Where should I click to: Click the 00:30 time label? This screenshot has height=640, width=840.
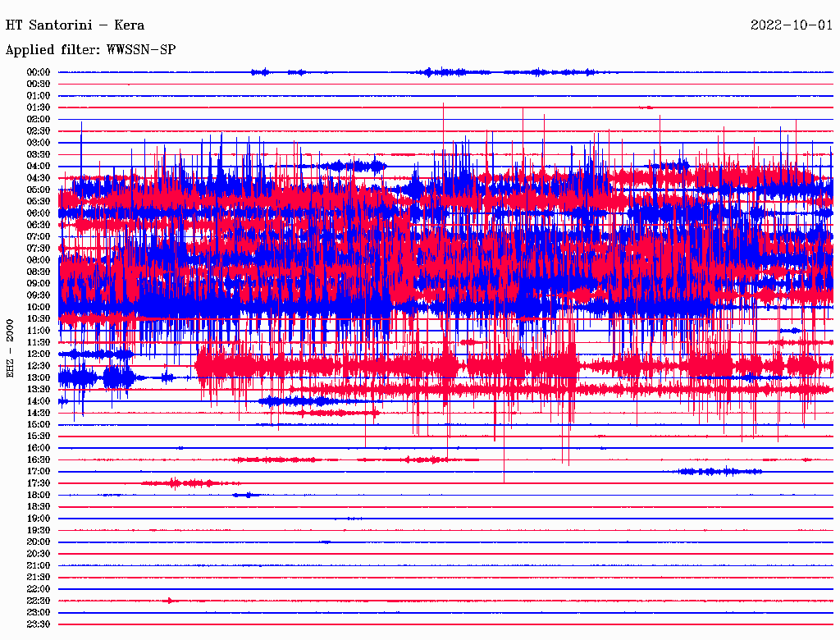pos(39,84)
